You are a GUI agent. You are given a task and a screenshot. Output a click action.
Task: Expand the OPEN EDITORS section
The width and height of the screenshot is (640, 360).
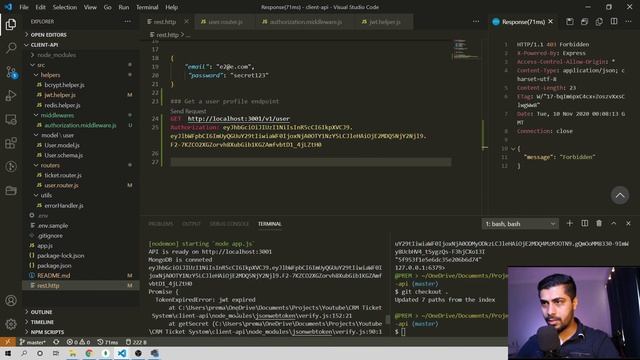(81, 35)
